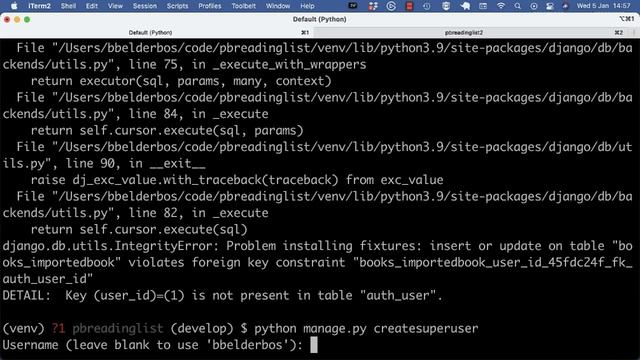Screen dimensions: 640x360
Task: Open the Profiles menu
Action: [210, 6]
